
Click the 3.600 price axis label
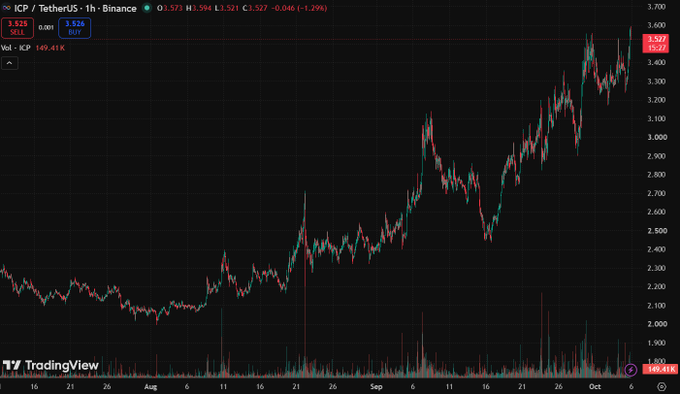point(657,26)
